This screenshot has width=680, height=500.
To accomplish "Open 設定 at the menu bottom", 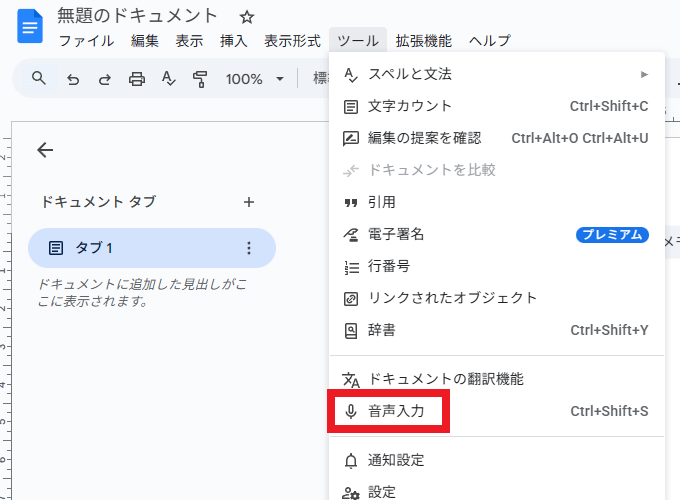I will point(497,492).
